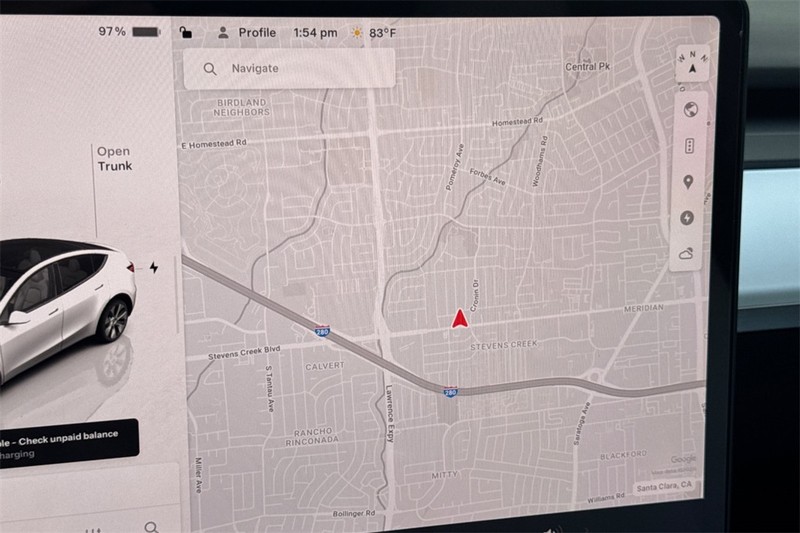
Task: Tap the Central Pk map label
Action: pyautogui.click(x=587, y=66)
